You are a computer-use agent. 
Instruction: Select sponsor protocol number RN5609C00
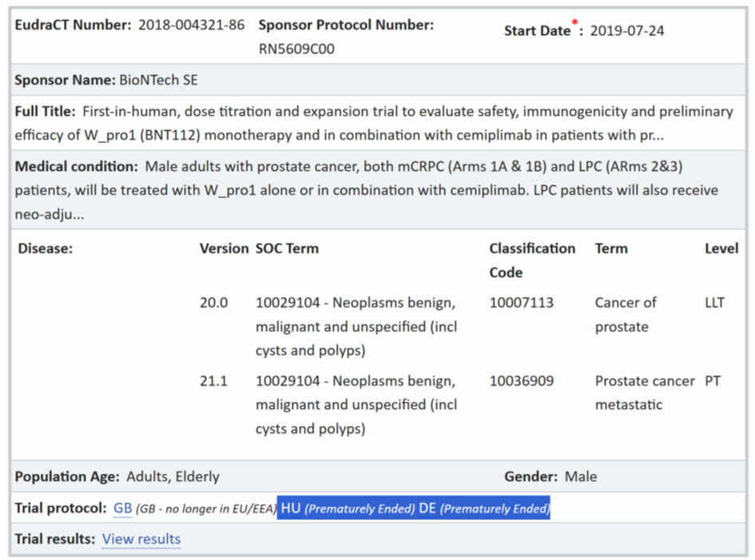click(x=296, y=49)
